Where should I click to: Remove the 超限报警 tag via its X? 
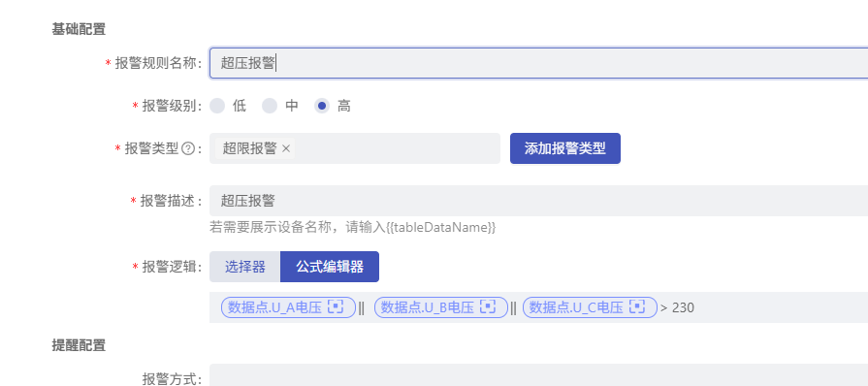(x=286, y=148)
